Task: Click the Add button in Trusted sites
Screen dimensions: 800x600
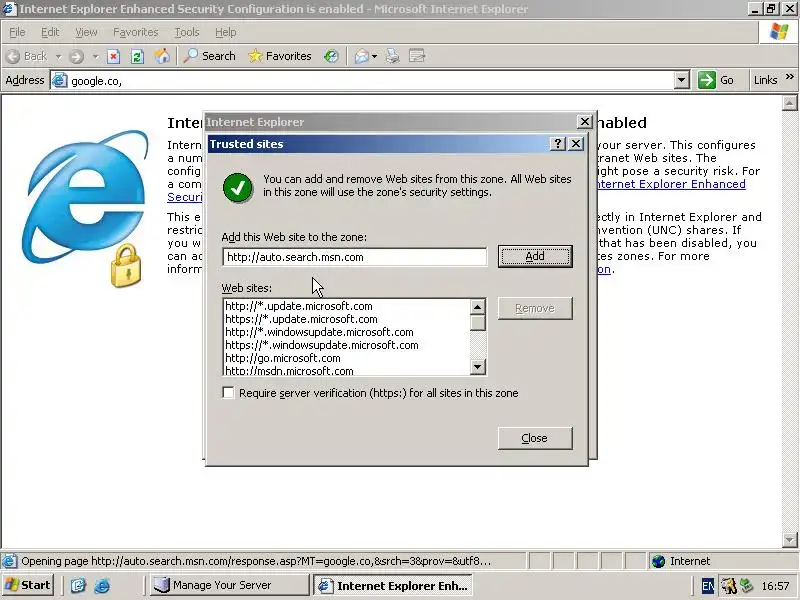Action: [x=535, y=256]
